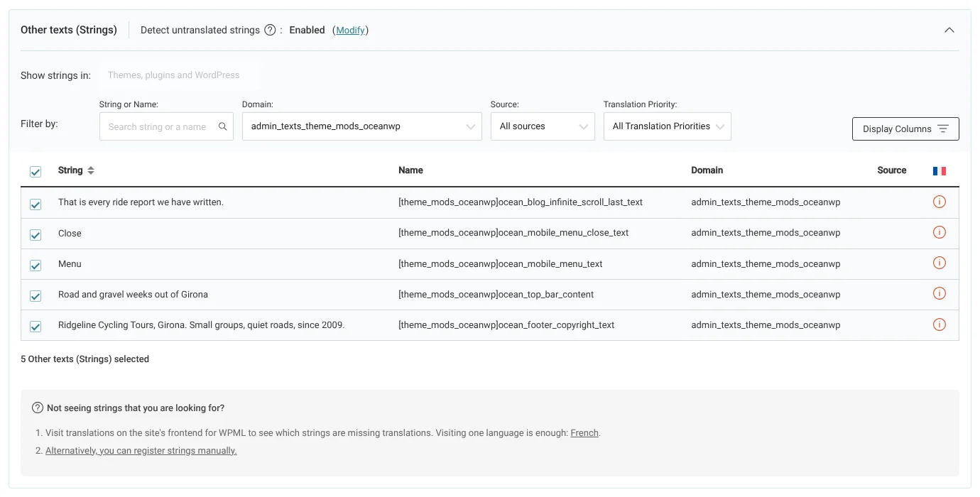Focus the Search string or a name field
This screenshot has height=497, width=980.
point(166,126)
